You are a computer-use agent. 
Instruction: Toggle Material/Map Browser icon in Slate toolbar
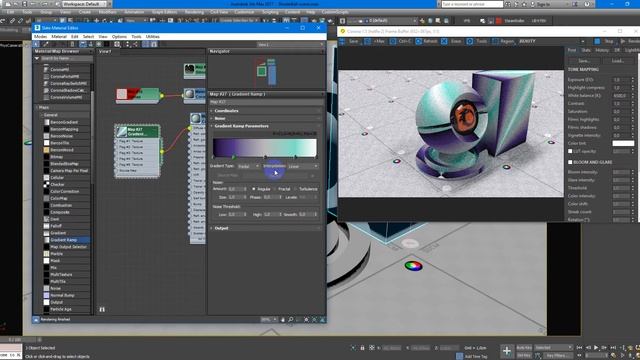(146, 44)
